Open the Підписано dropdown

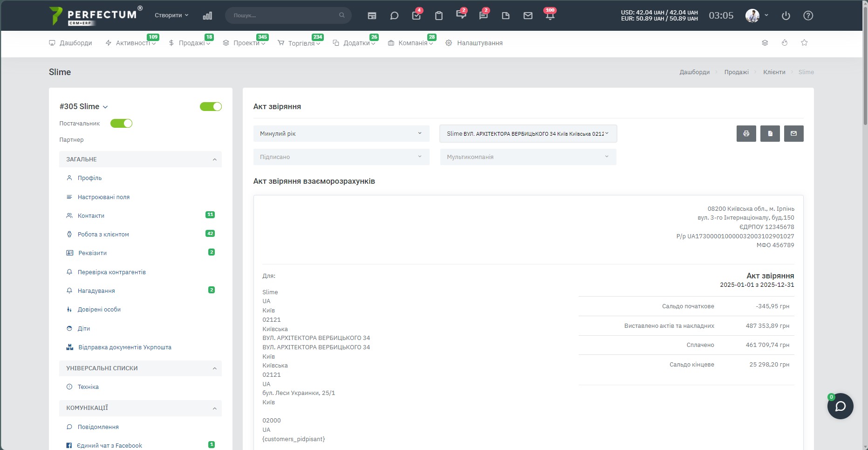coord(342,157)
